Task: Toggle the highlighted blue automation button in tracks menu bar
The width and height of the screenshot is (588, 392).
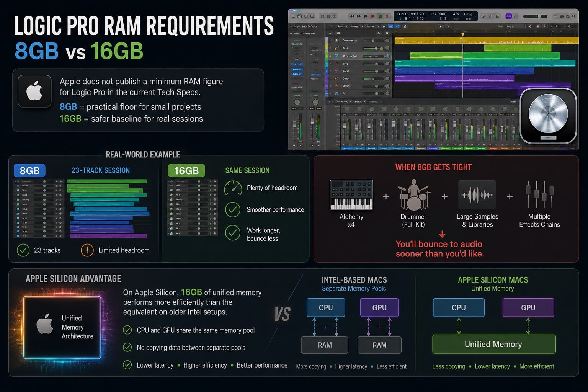Action: [x=390, y=26]
